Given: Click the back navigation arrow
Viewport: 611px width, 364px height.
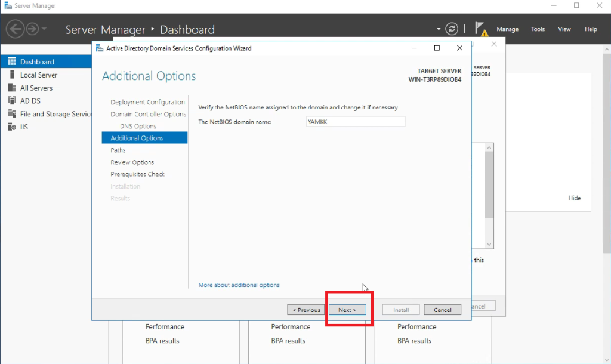Looking at the screenshot, I should pos(14,28).
